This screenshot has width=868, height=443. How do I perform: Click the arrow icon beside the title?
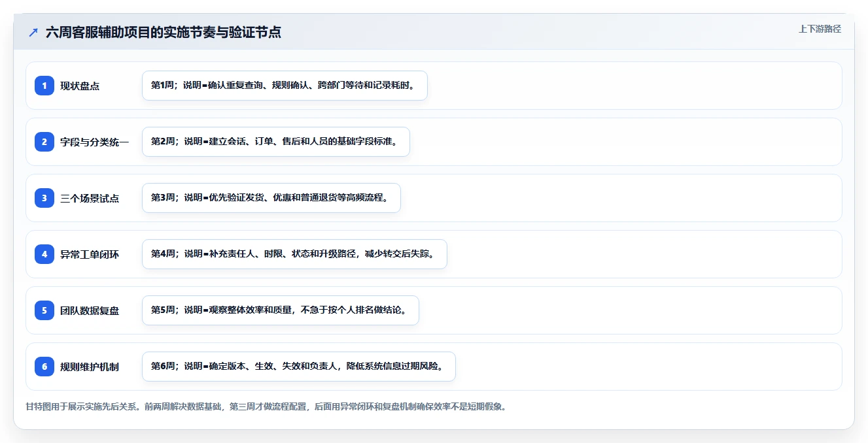point(33,33)
